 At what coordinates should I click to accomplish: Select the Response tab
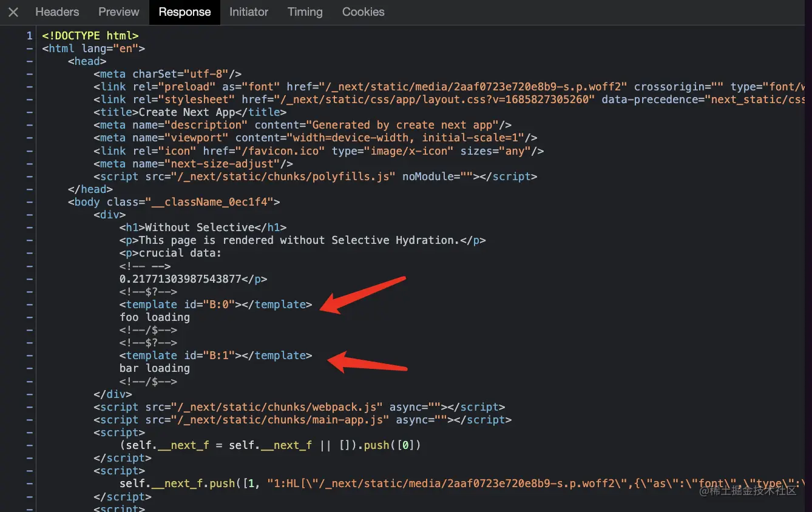pyautogui.click(x=184, y=12)
